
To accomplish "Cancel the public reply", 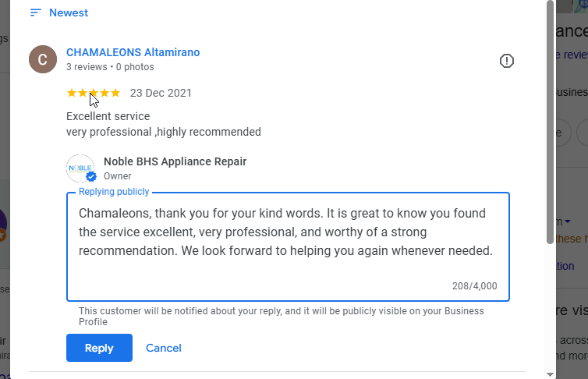I will point(164,348).
